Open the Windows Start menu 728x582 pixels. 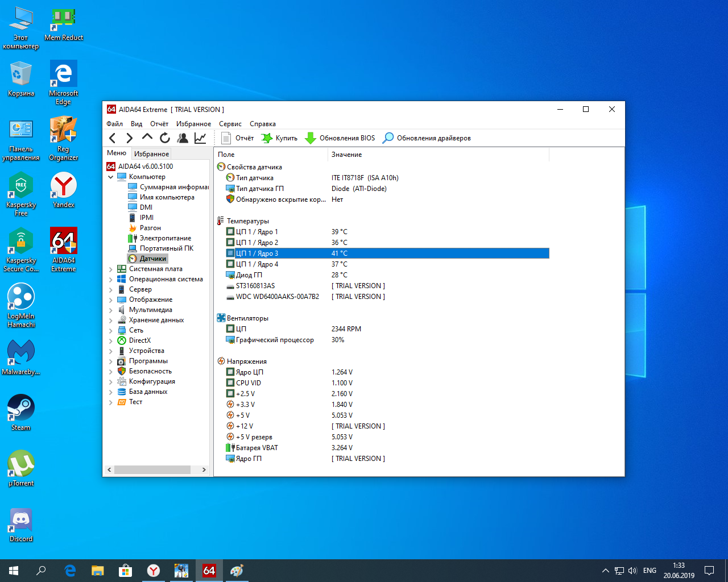[x=14, y=571]
